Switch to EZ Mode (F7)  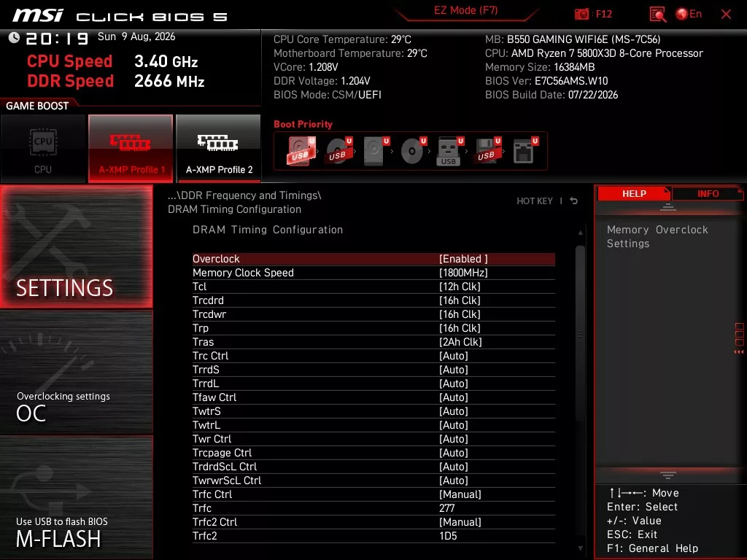pyautogui.click(x=465, y=10)
